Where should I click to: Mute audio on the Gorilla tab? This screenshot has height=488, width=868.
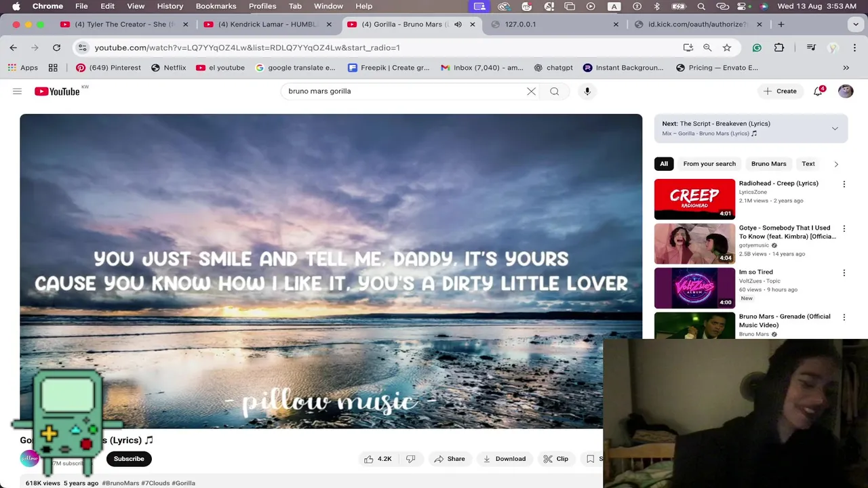point(458,24)
